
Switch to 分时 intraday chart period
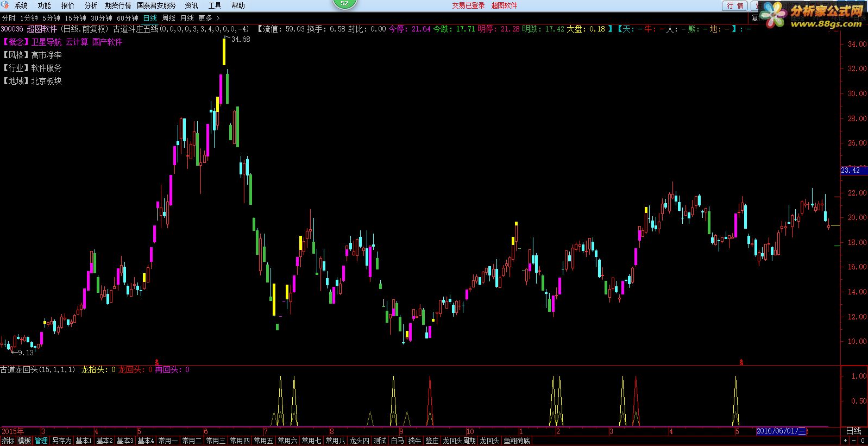pyautogui.click(x=9, y=18)
